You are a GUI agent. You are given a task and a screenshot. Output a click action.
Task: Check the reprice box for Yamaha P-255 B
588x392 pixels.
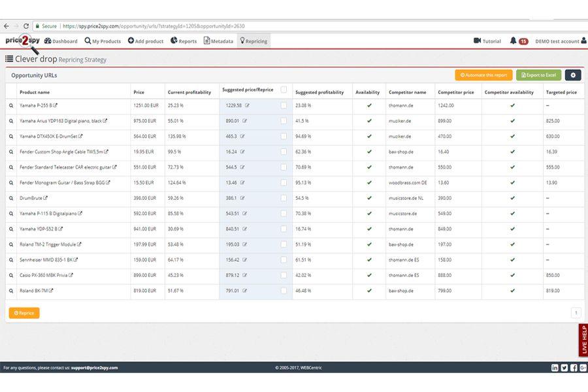[x=284, y=105]
